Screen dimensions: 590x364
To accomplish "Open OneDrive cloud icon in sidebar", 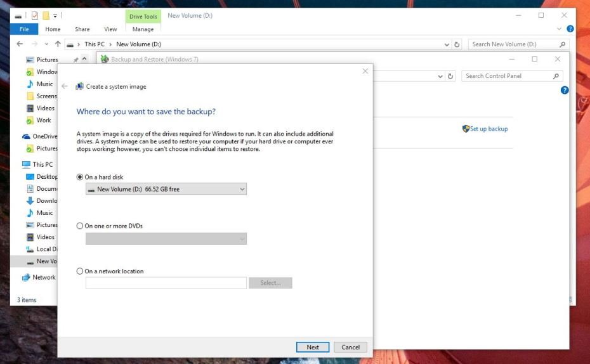I will click(26, 136).
